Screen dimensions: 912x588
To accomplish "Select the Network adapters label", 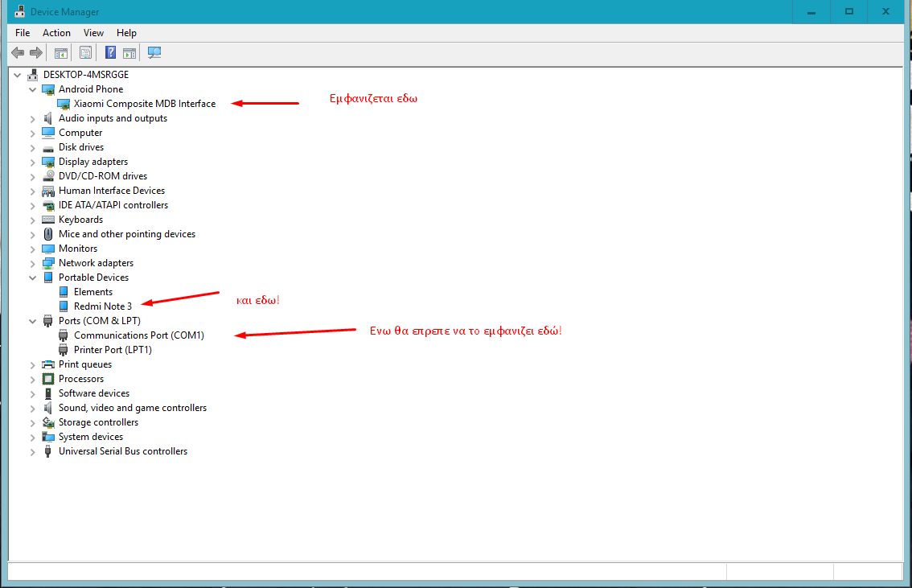I will (x=96, y=264).
